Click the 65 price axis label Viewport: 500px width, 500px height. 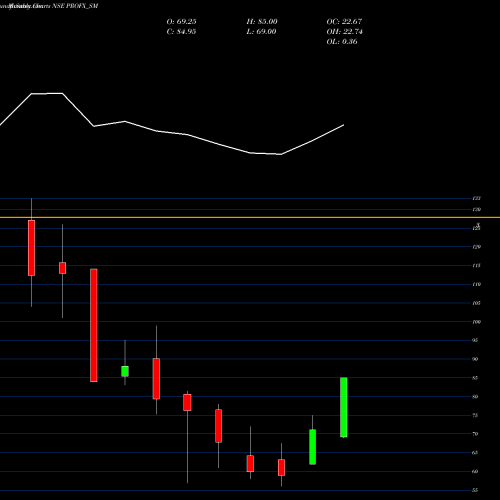(475, 453)
